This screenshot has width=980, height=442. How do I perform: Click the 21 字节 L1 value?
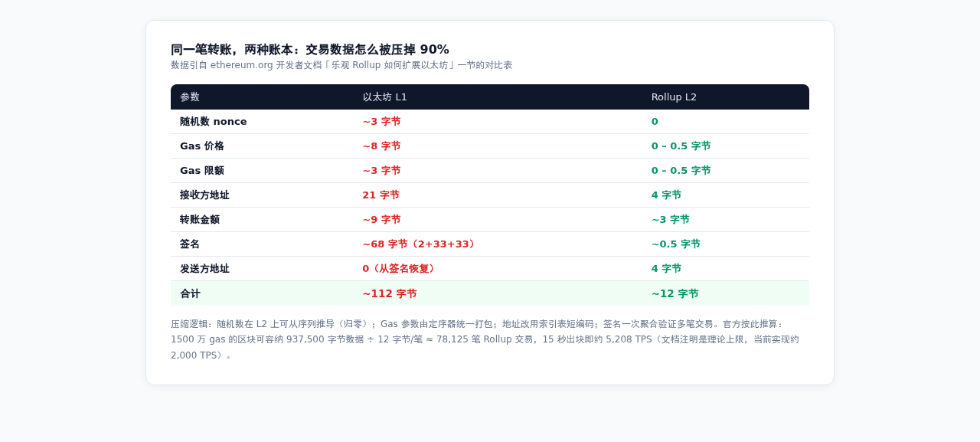381,195
